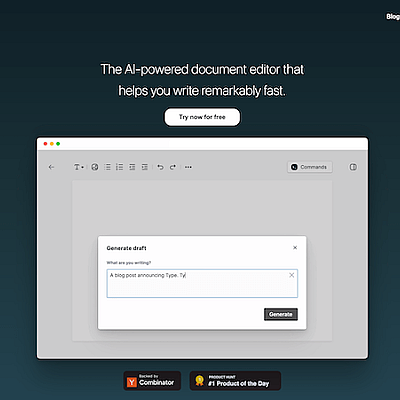Redo the last edit
Viewport: 400px width, 400px height.
click(173, 167)
